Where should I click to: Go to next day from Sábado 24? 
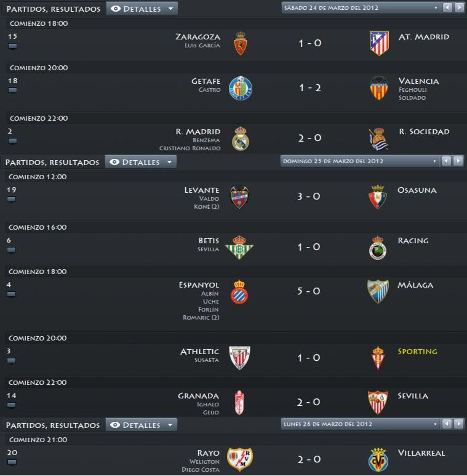point(460,7)
